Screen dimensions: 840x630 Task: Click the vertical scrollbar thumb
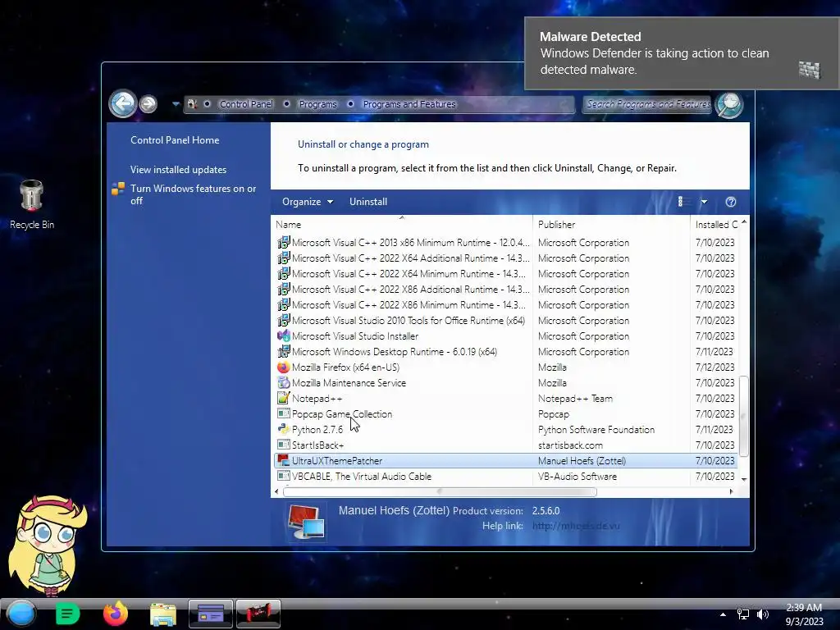coord(743,416)
